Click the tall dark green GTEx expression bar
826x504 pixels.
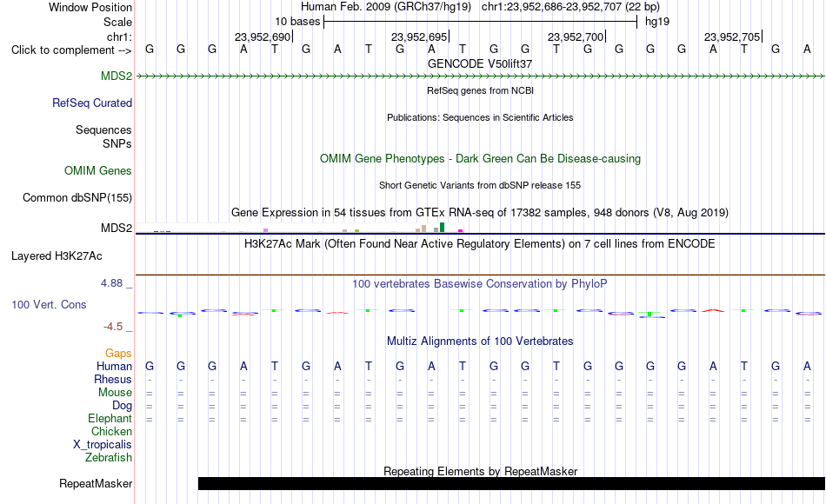[442, 228]
